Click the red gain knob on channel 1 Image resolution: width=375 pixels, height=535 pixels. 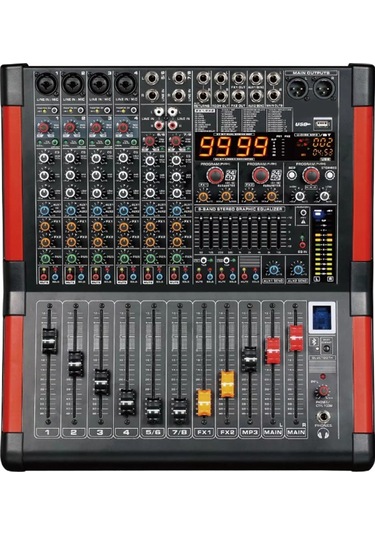(44, 128)
